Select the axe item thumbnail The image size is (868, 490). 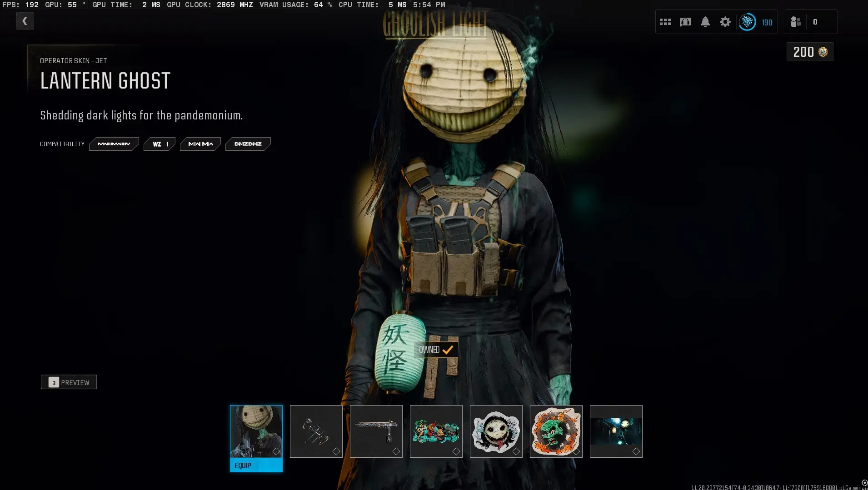pyautogui.click(x=316, y=431)
